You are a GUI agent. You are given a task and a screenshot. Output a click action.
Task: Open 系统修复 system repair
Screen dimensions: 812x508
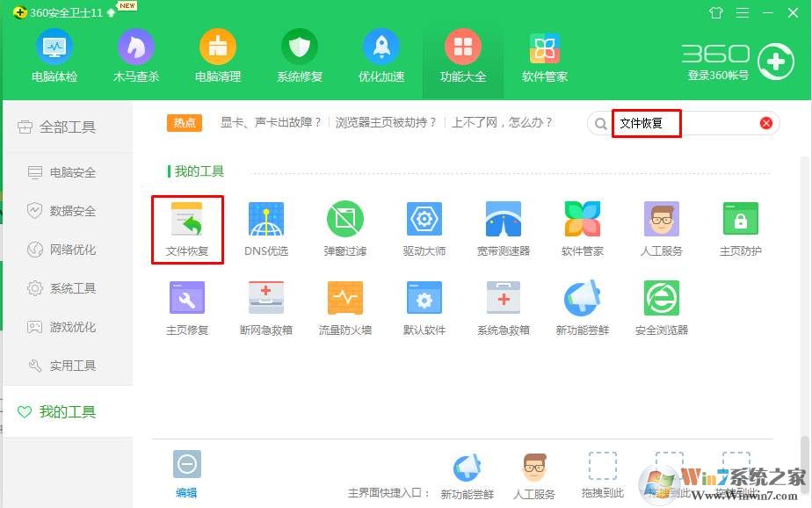300,47
